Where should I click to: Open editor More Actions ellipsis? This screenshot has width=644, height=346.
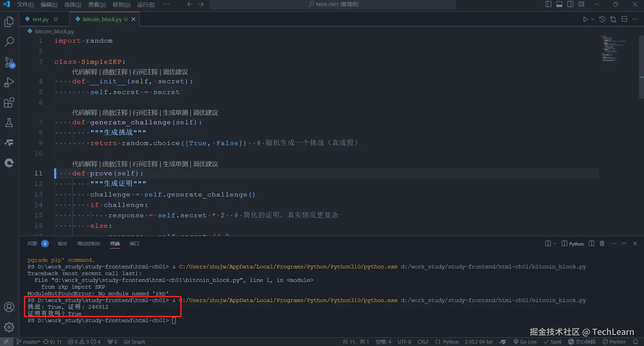[x=635, y=19]
